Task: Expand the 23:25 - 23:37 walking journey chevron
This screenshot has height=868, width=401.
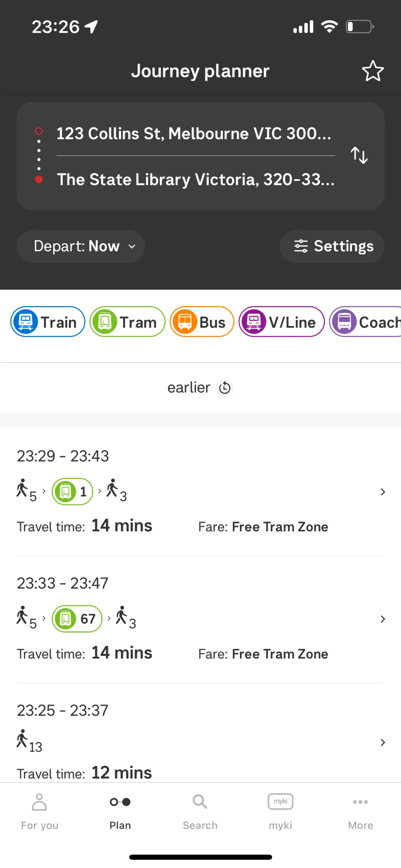Action: coord(383,742)
